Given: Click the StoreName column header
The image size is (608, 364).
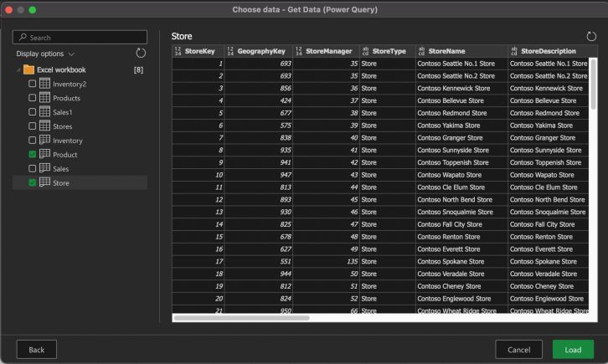Looking at the screenshot, I should [461, 51].
